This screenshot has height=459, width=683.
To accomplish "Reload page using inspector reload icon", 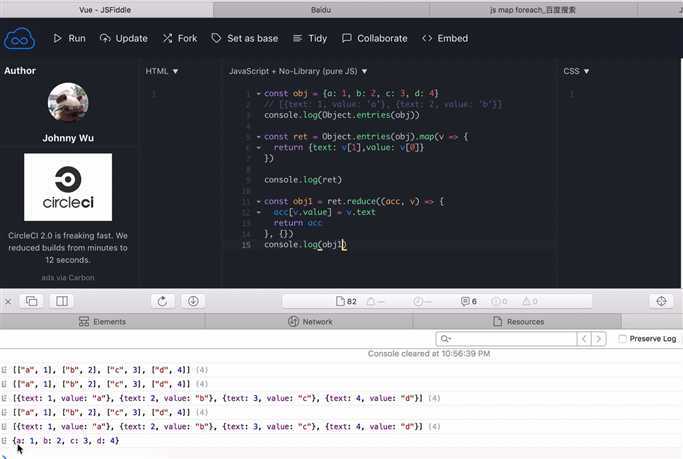I will pyautogui.click(x=162, y=301).
